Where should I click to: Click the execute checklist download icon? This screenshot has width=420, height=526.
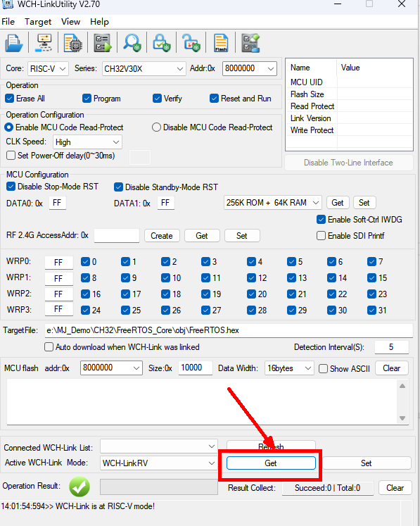[x=102, y=43]
